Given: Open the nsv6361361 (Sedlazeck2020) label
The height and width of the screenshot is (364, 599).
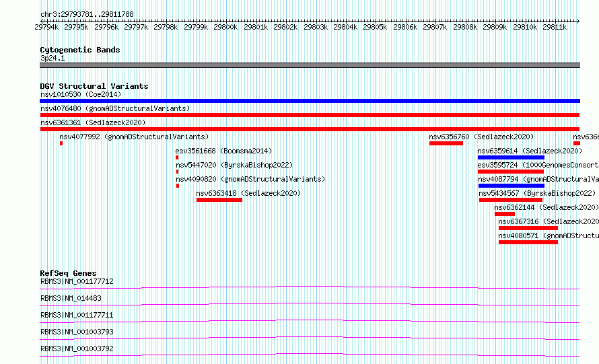Looking at the screenshot, I should 93,122.
